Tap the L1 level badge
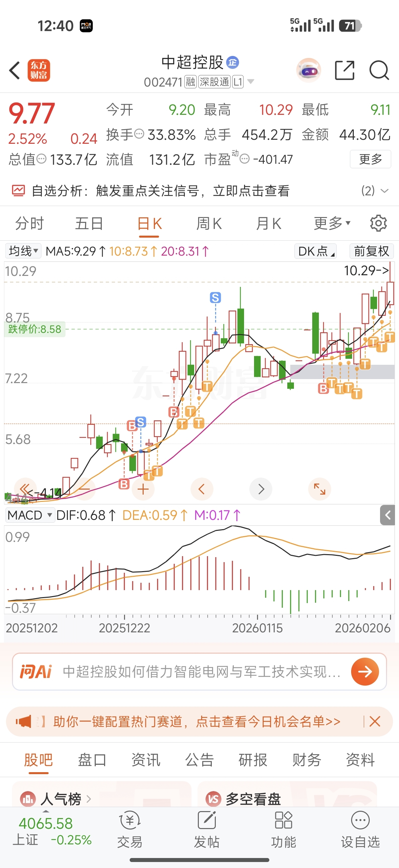This screenshot has width=399, height=868. tap(238, 82)
